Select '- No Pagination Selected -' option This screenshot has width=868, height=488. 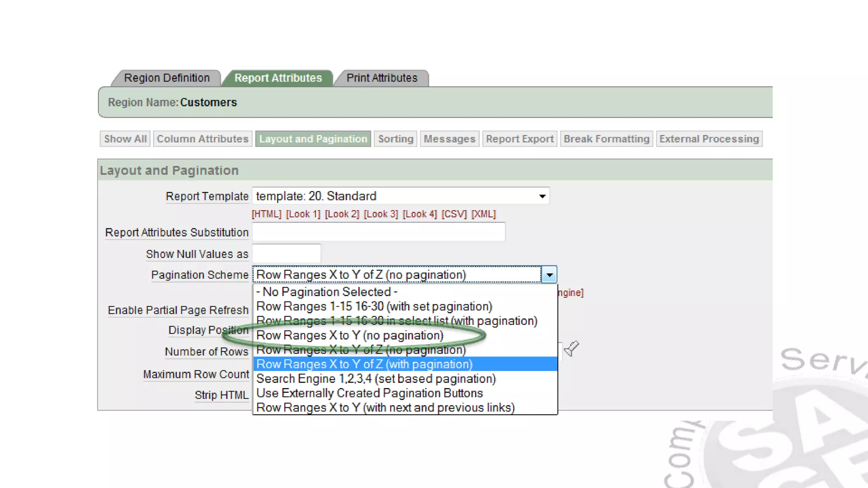click(x=327, y=292)
